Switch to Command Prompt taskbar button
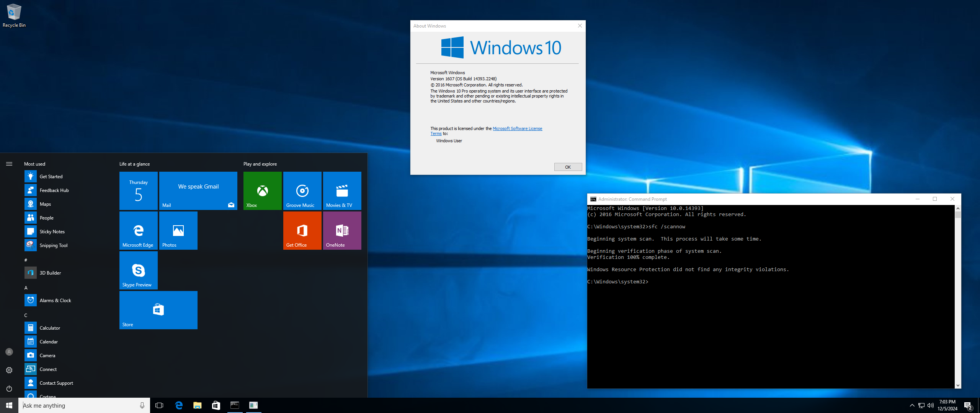 (235, 405)
